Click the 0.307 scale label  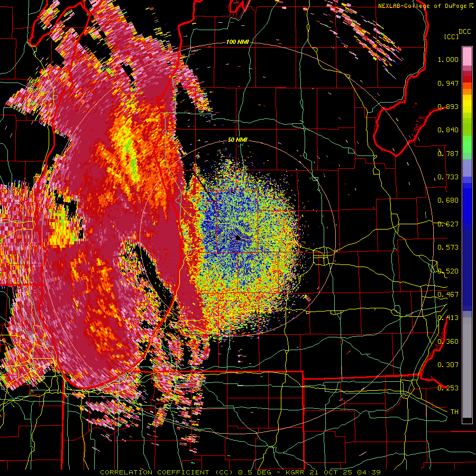448,365
